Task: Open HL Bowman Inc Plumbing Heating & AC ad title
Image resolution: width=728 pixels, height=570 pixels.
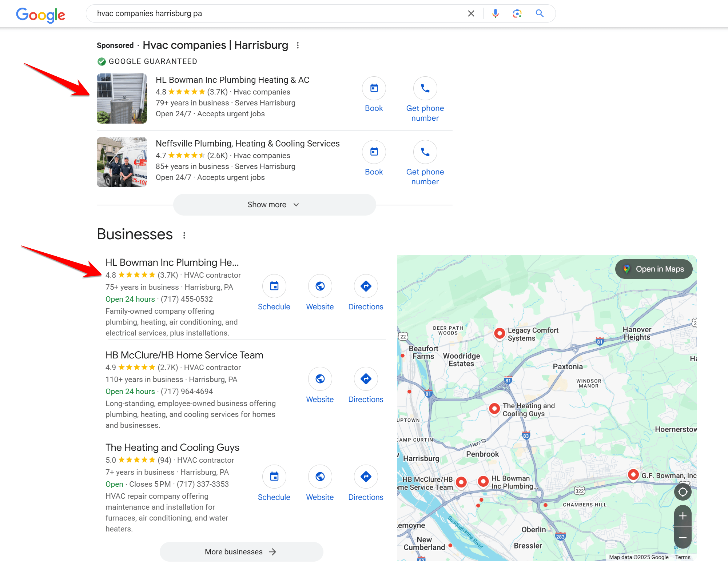Action: click(x=232, y=80)
